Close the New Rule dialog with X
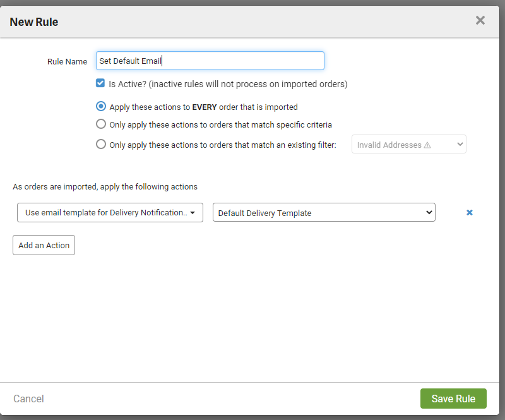This screenshot has height=420, width=505. (480, 20)
